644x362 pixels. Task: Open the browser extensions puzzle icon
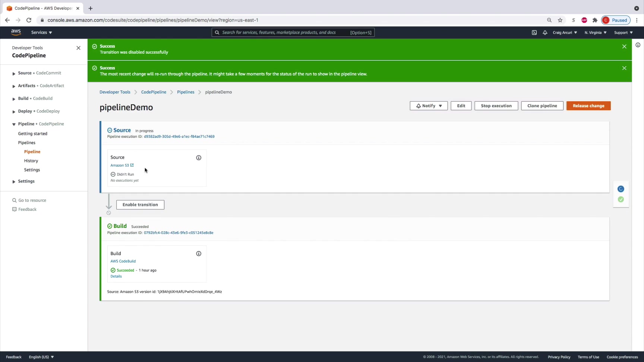[595, 20]
